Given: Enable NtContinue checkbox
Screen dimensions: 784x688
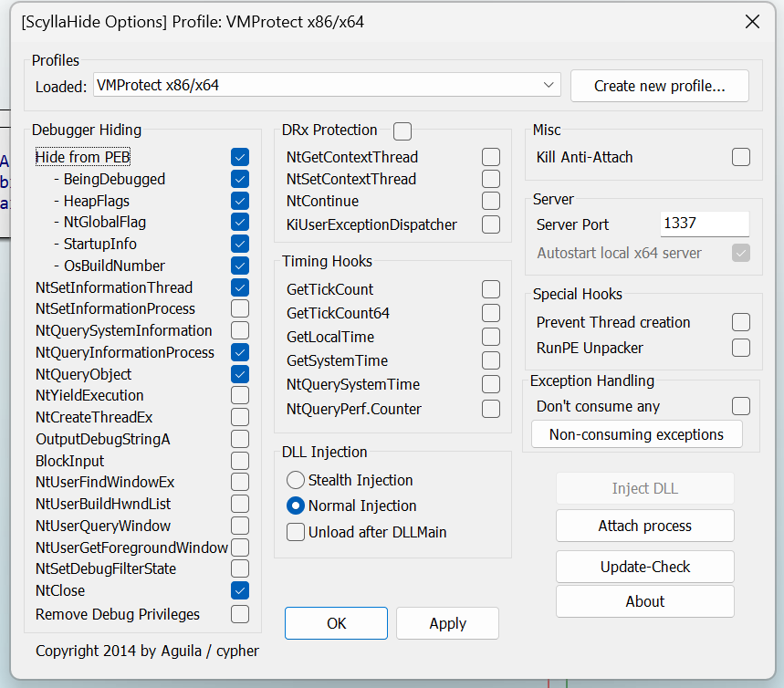Looking at the screenshot, I should coord(491,201).
